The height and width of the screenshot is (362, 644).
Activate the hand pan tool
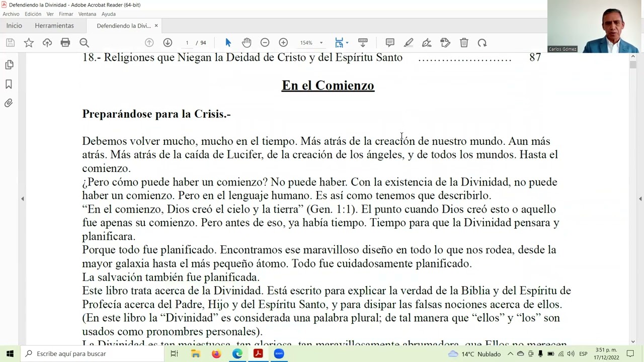[x=247, y=43]
